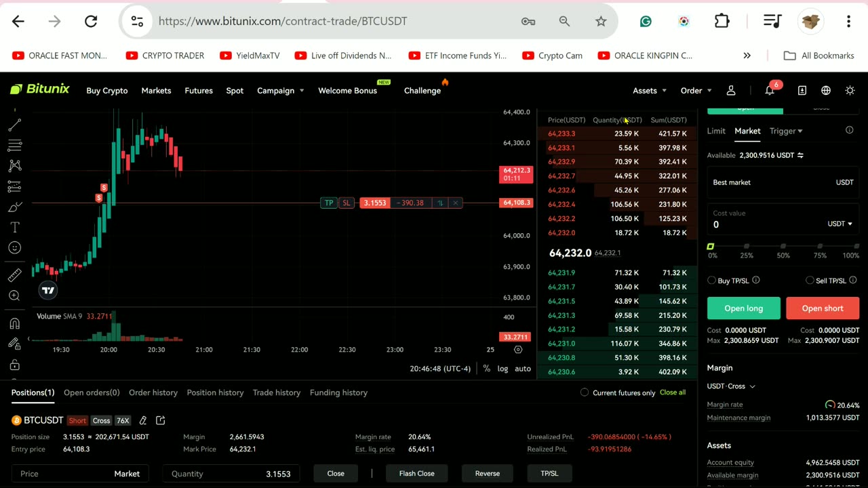Open the Open orders(0) tab
The height and width of the screenshot is (488, 868).
click(92, 392)
